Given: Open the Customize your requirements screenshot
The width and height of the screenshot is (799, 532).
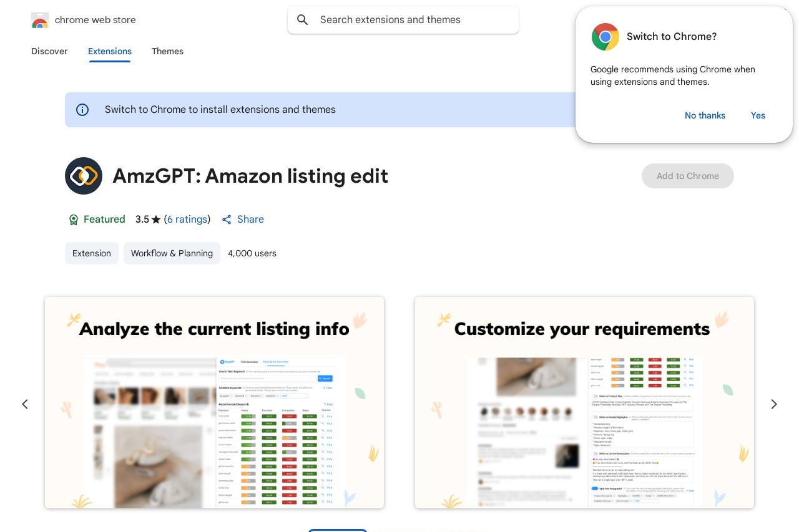Looking at the screenshot, I should pos(584,402).
